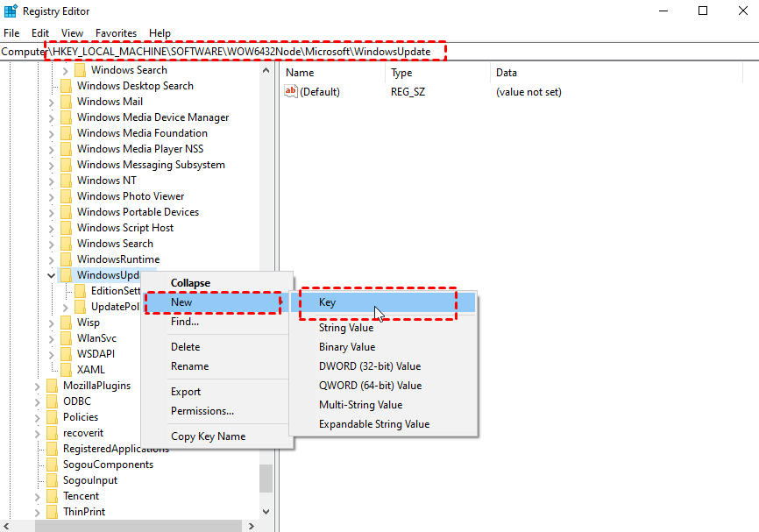
Task: Select Copy Key Name
Action: pos(216,436)
